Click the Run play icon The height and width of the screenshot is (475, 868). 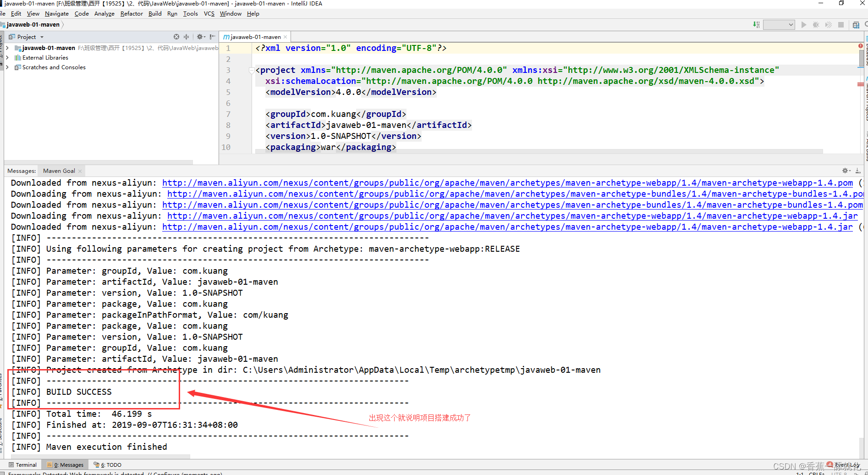tap(803, 25)
